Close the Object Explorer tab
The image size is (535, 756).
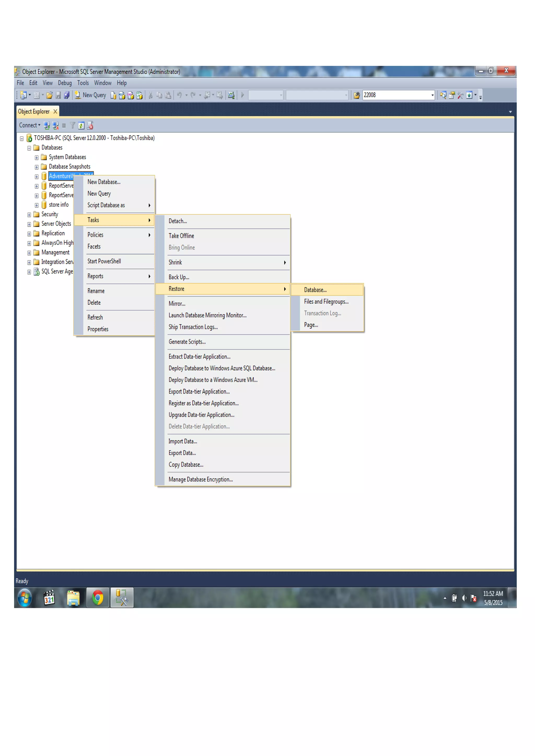click(55, 112)
